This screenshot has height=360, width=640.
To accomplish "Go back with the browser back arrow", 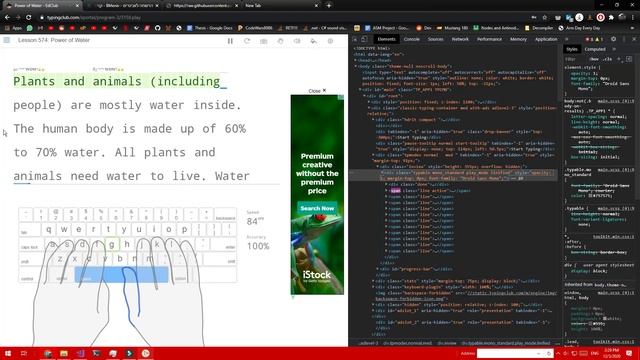I will click(7, 18).
